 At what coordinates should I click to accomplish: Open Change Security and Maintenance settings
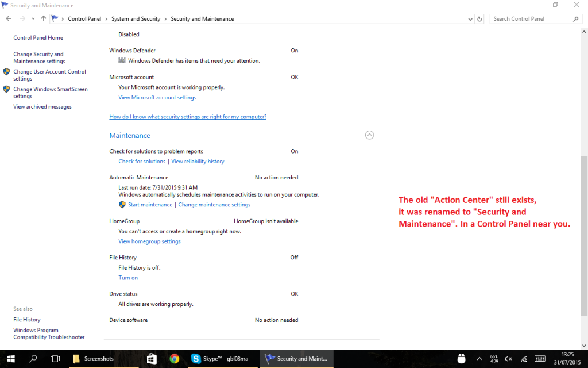coord(39,57)
